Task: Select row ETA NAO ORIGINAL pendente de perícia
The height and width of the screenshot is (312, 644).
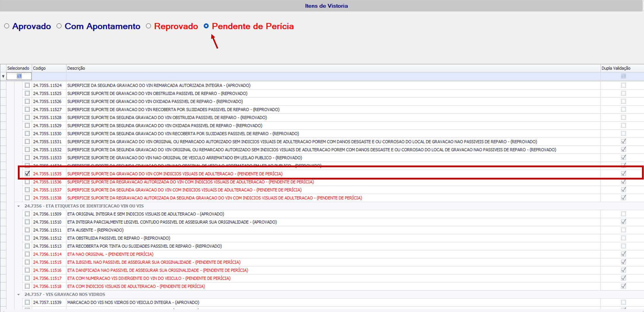Action: [321, 254]
